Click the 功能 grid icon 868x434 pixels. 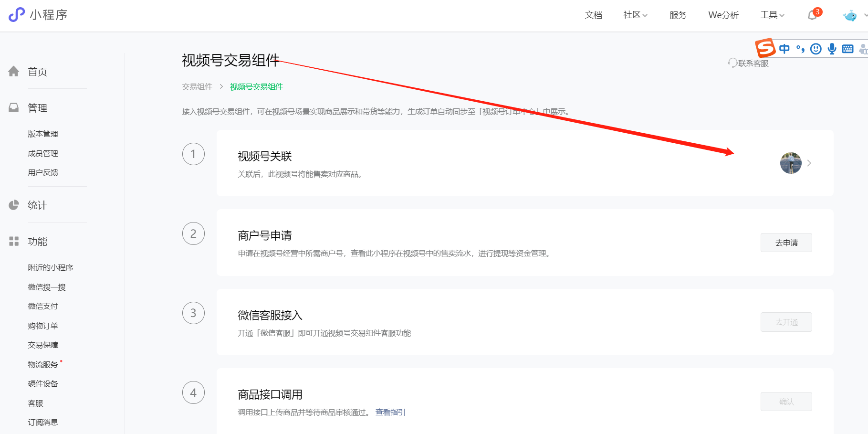point(14,241)
